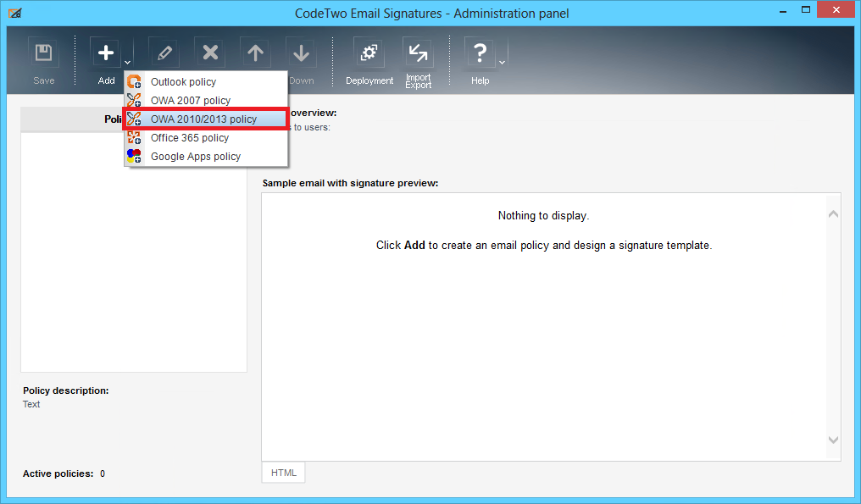Click the application icon in title bar
The width and height of the screenshot is (861, 504).
click(14, 14)
